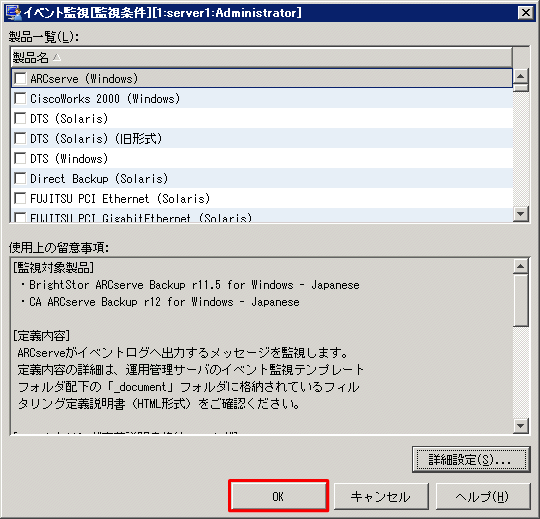This screenshot has width=540, height=519.
Task: Close the イベント監視 dialog window
Action: 526,13
